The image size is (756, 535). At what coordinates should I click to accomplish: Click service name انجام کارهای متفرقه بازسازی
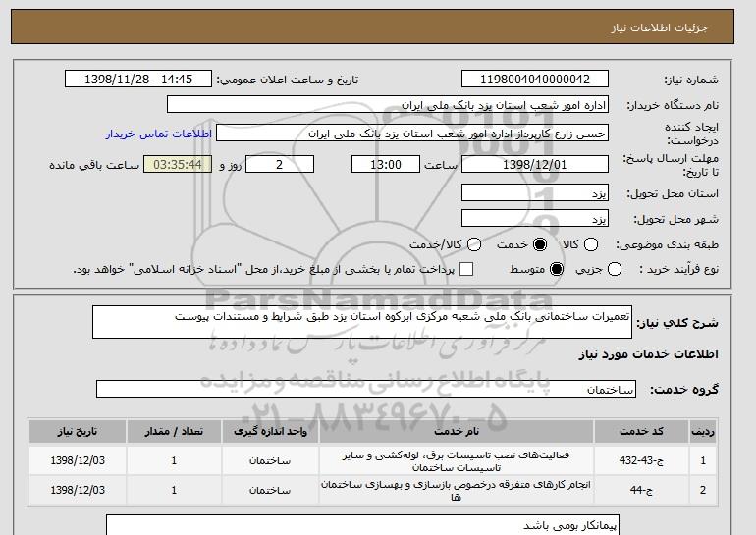tap(457, 490)
